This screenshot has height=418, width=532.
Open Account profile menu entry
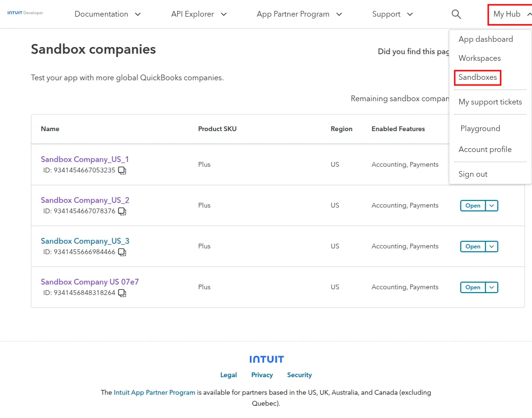click(x=485, y=149)
